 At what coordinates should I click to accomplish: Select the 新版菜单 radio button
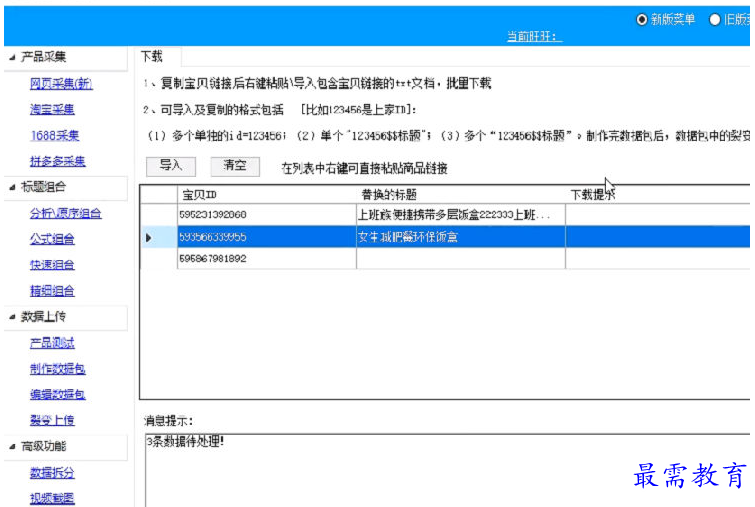[642, 20]
